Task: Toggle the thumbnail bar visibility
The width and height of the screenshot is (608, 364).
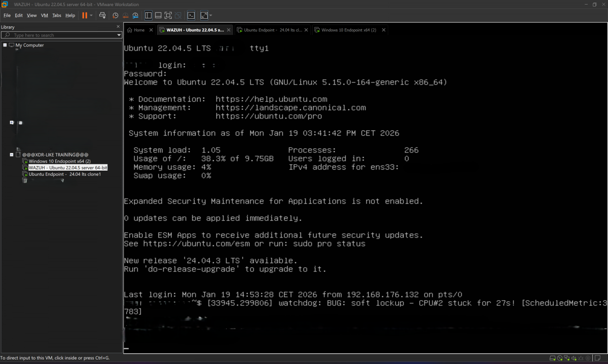Action: click(x=158, y=15)
